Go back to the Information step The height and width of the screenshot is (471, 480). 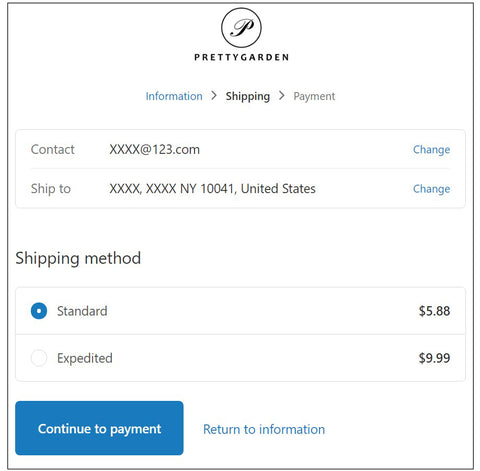174,96
